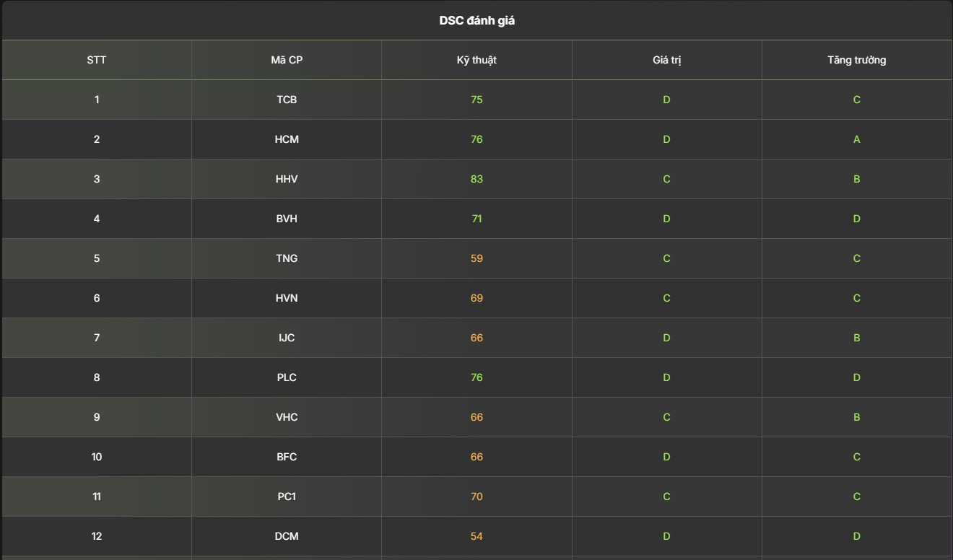The width and height of the screenshot is (953, 560).
Task: Select the VHC stock code
Action: [287, 417]
